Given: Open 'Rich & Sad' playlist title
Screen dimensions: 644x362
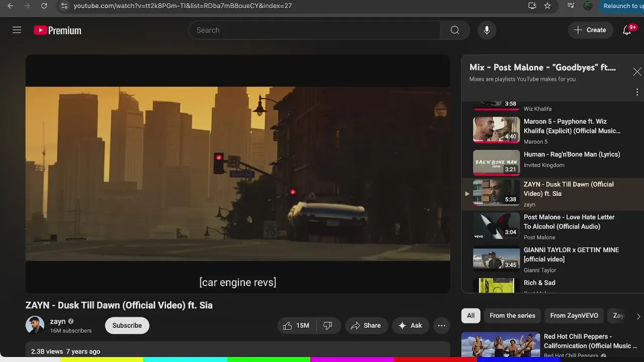Looking at the screenshot, I should [539, 283].
